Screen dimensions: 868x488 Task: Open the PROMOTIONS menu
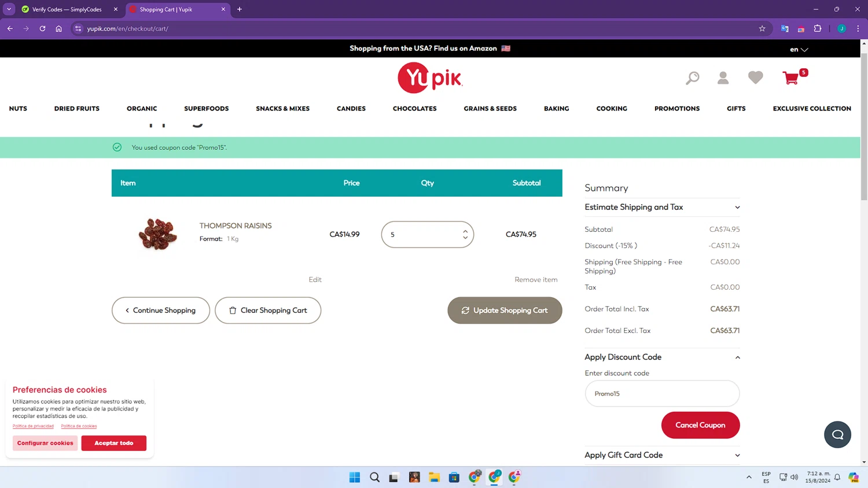point(677,109)
